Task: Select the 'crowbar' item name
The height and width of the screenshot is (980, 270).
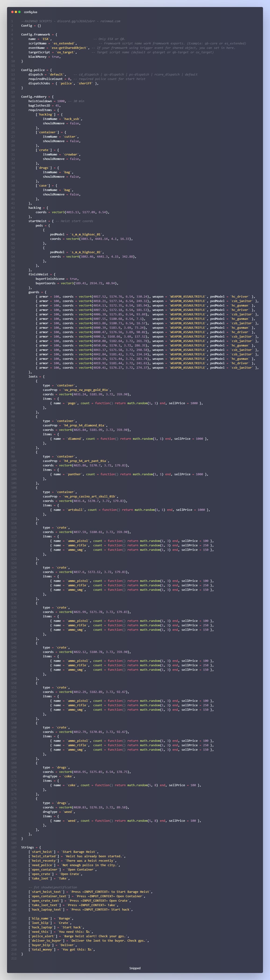Action: (x=72, y=155)
